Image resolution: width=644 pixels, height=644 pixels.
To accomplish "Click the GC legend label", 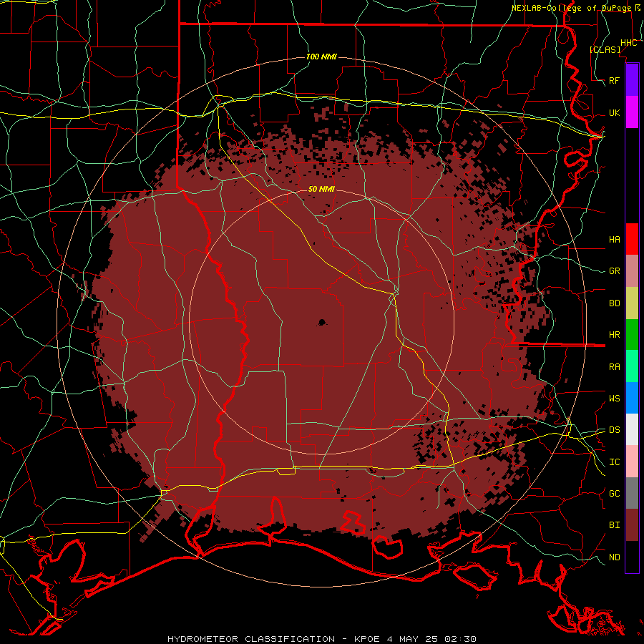I will click(615, 493).
